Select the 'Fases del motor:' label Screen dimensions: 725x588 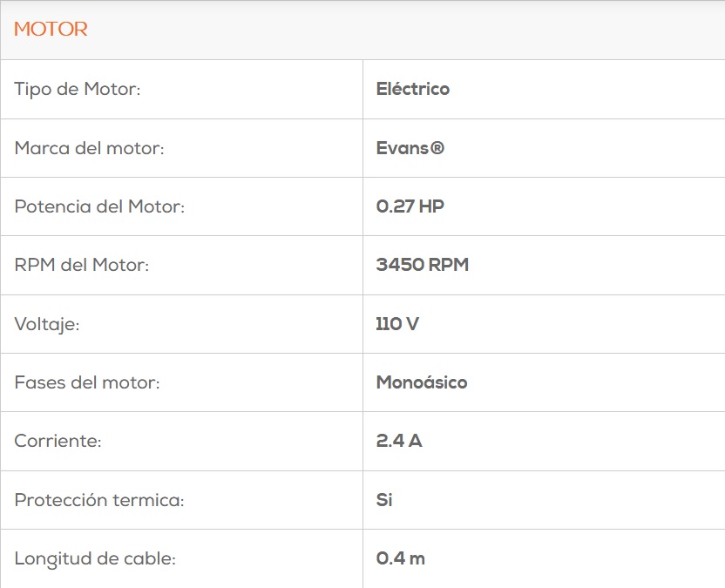pos(87,383)
